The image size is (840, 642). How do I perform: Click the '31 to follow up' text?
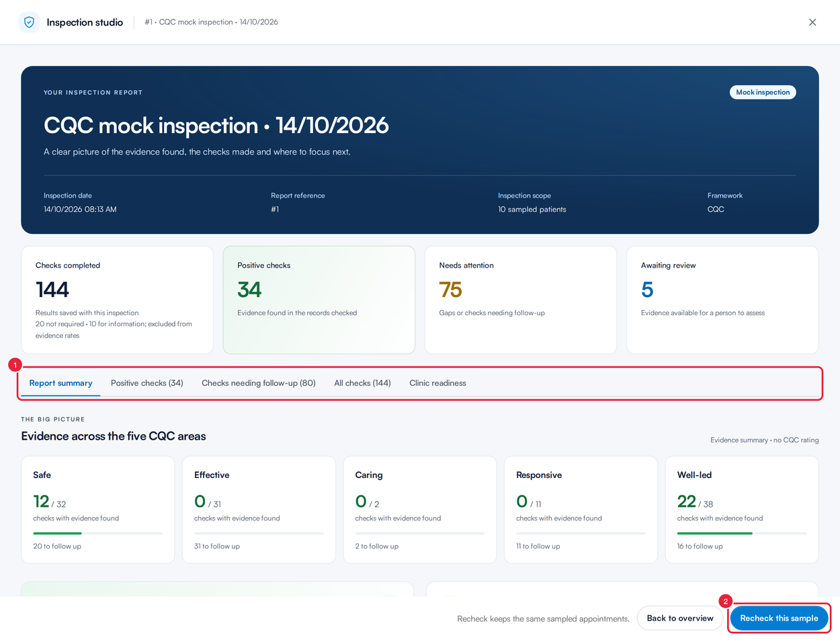[x=217, y=547]
